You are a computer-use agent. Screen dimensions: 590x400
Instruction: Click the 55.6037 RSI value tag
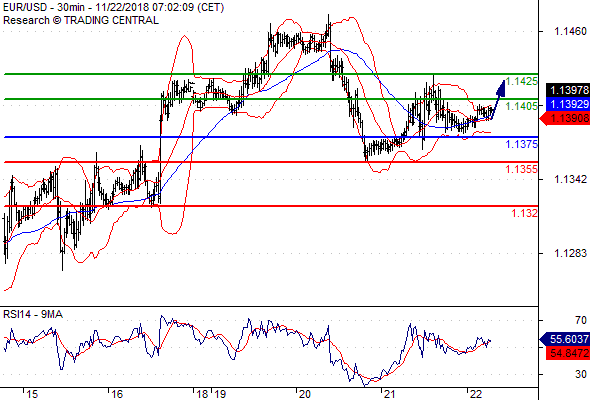[565, 339]
